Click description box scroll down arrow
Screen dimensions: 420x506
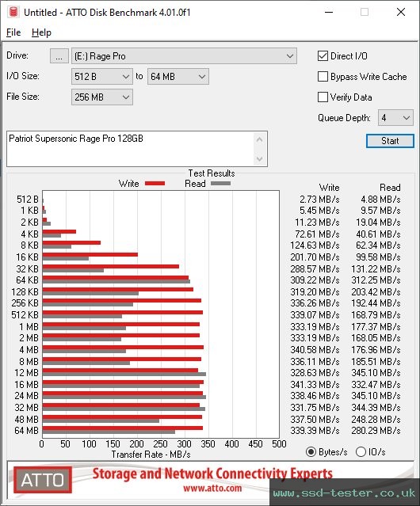pyautogui.click(x=260, y=158)
